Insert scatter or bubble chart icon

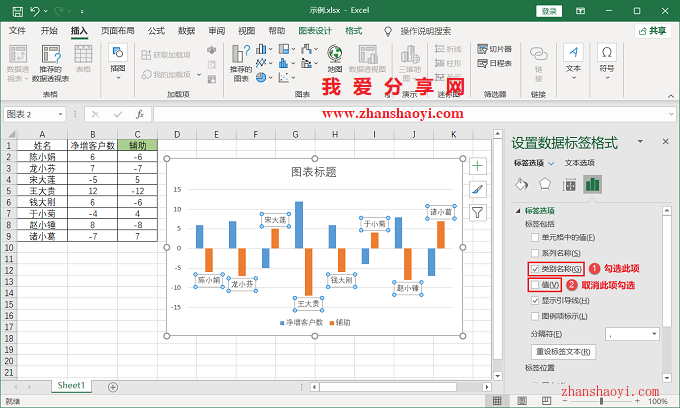[284, 78]
